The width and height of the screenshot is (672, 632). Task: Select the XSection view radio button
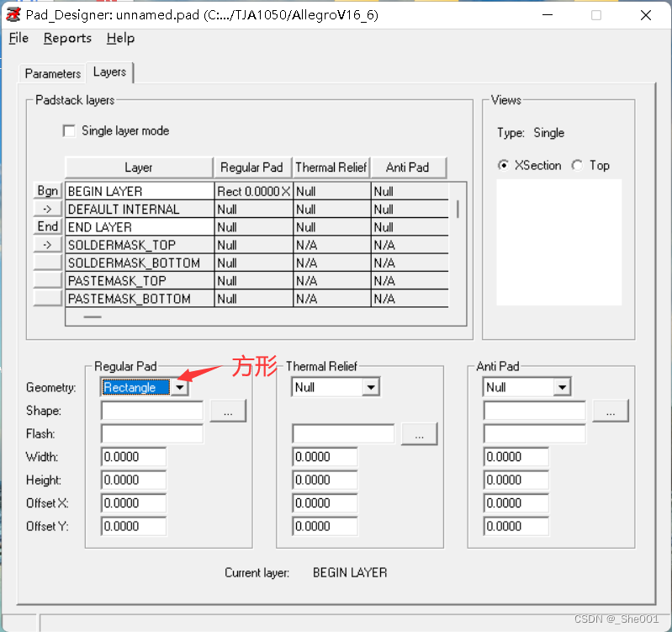tap(504, 166)
